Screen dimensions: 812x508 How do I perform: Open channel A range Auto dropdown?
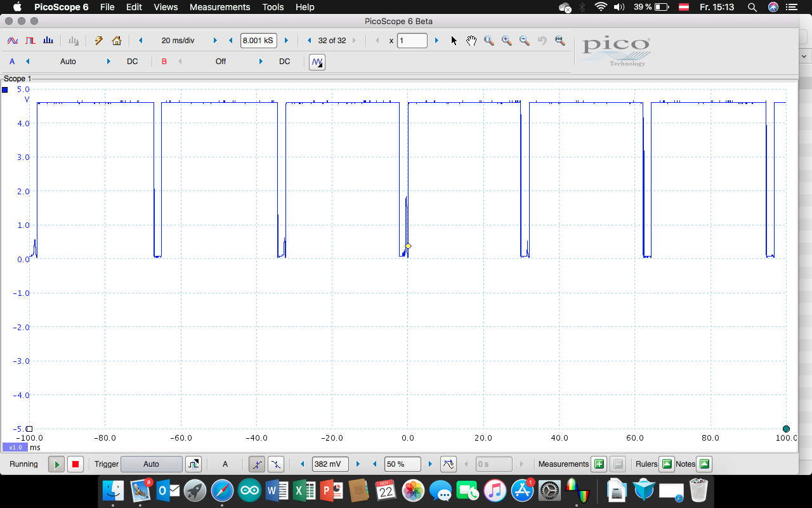68,62
